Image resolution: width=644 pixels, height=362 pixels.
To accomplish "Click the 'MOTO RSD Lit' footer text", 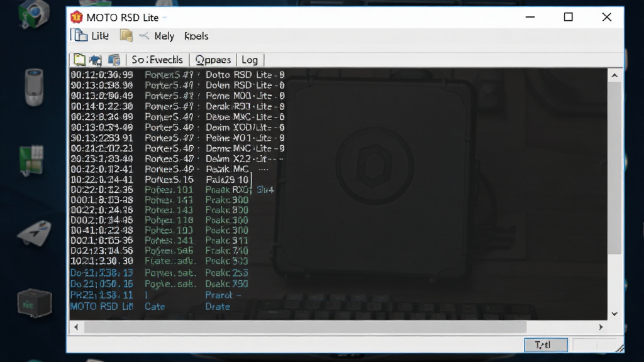I will 101,307.
